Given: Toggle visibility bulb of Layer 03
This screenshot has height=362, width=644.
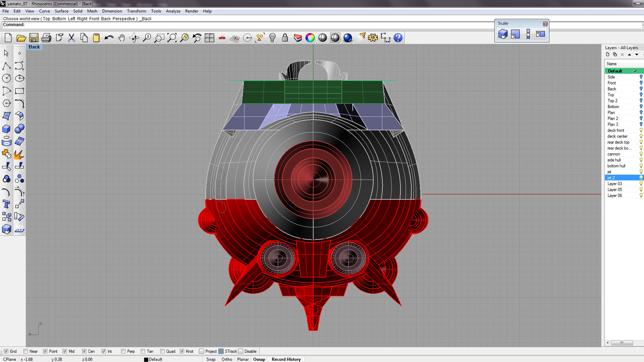Looking at the screenshot, I should coord(641,184).
